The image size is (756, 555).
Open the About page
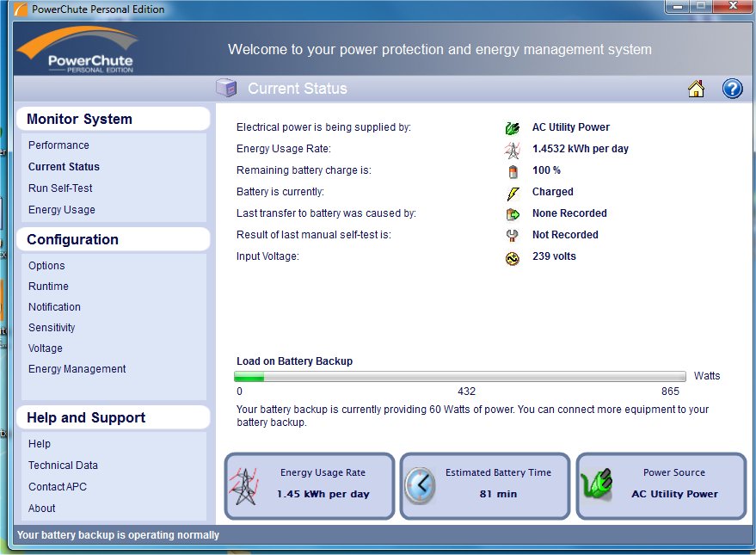41,509
